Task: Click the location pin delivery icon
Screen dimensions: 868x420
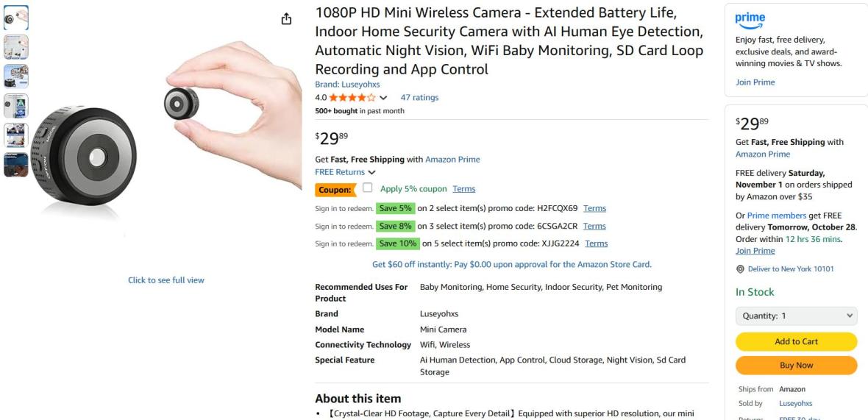Action: (x=740, y=268)
